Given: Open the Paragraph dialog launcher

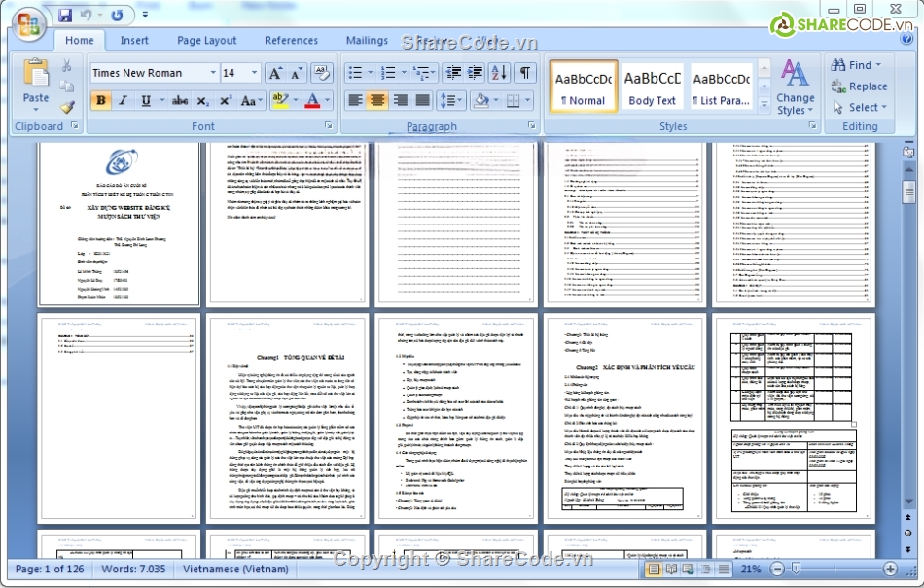Looking at the screenshot, I should (531, 125).
